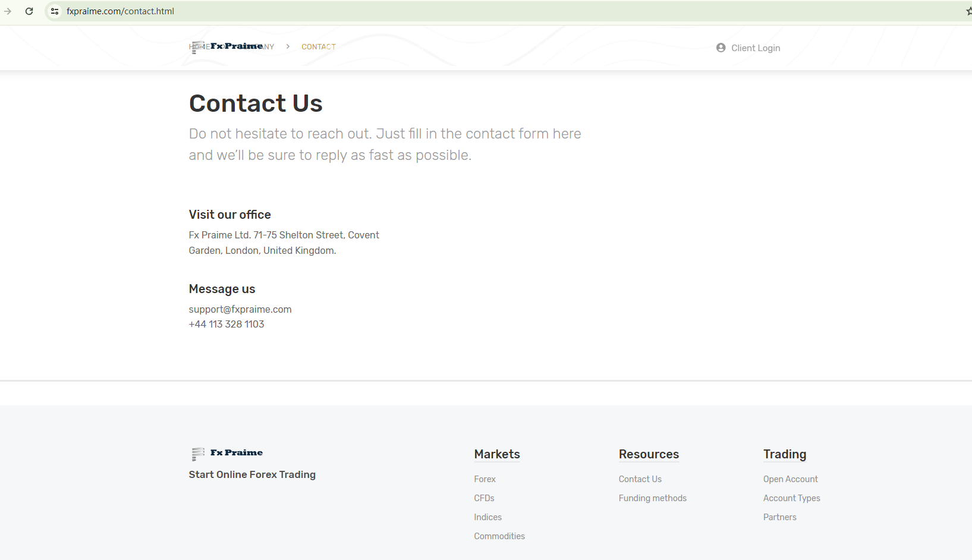Bookmark this page with the star icon

tap(968, 11)
